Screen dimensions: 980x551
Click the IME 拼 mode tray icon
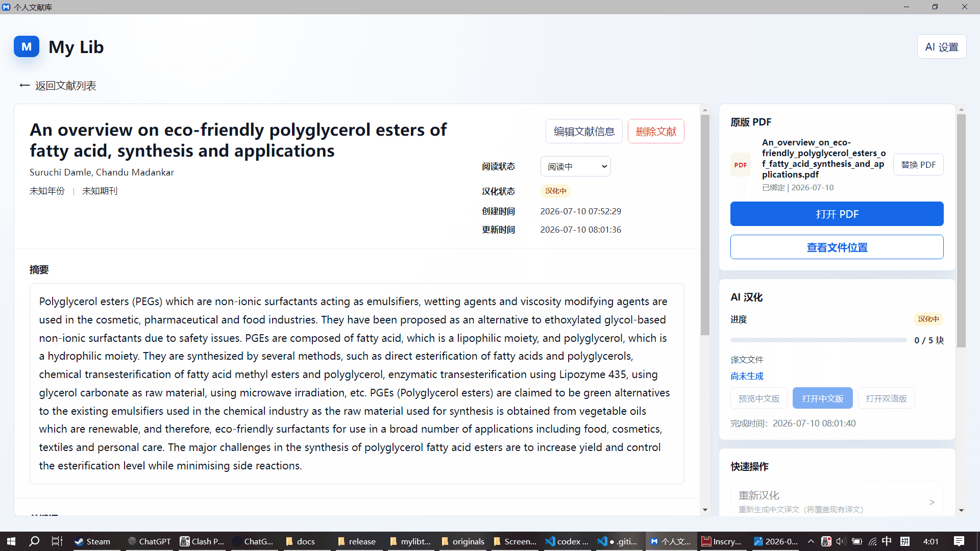(x=905, y=541)
